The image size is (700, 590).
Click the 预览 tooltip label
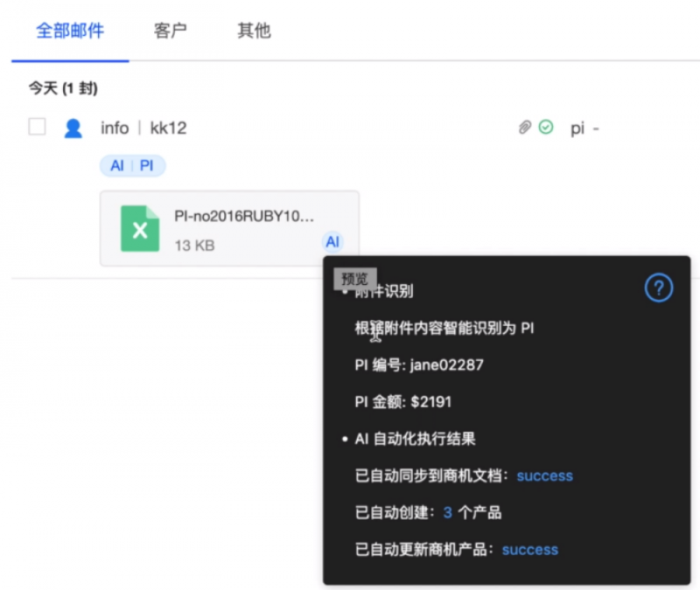[x=355, y=279]
